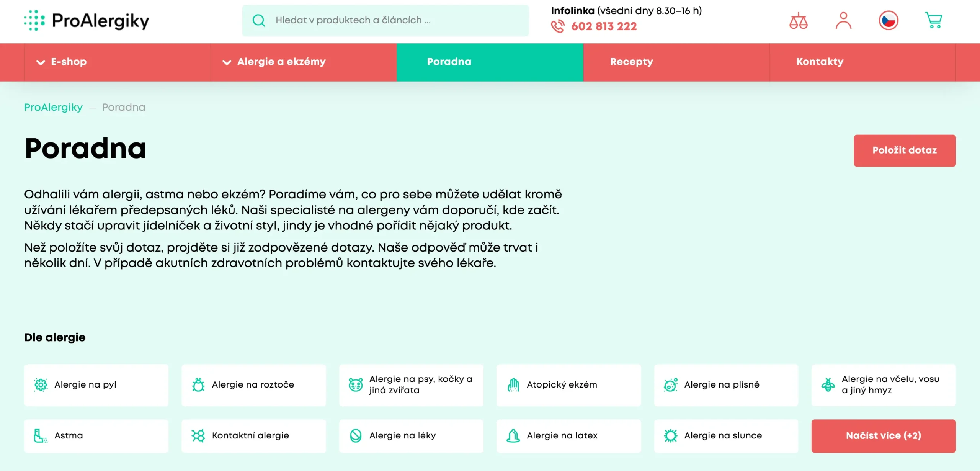
Task: Open the shopping cart icon
Action: tap(934, 21)
